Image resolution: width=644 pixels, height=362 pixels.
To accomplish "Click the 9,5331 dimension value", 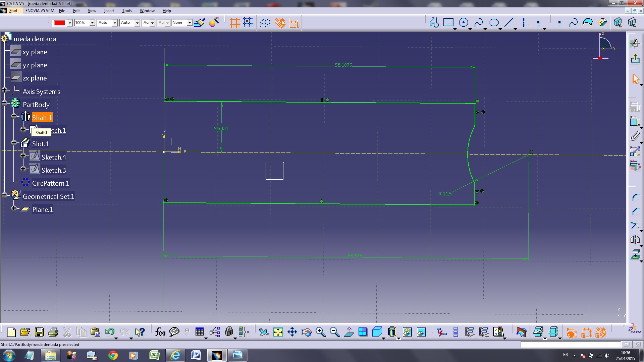I will [221, 128].
